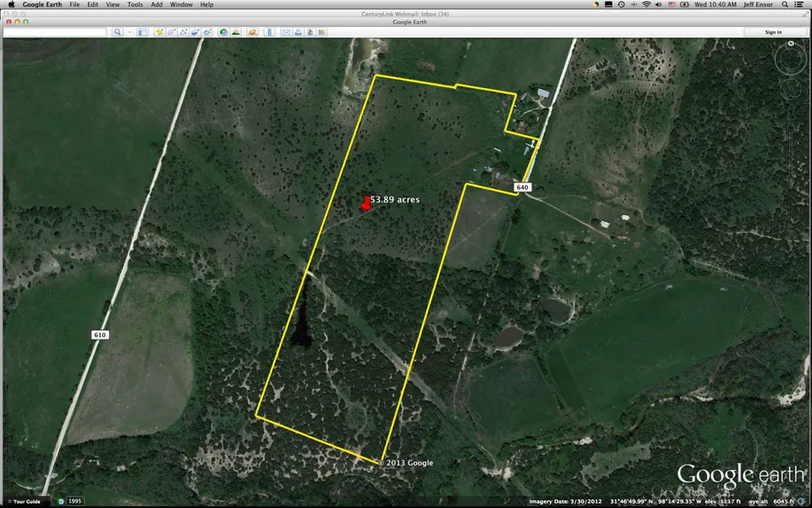This screenshot has height=508, width=812.
Task: Click the red 53.89 acres placemark pin
Action: pos(366,202)
